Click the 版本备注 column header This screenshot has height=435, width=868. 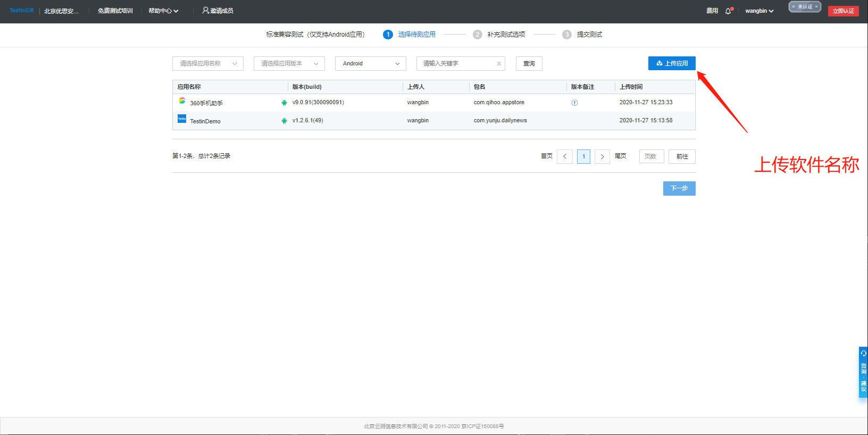[582, 87]
